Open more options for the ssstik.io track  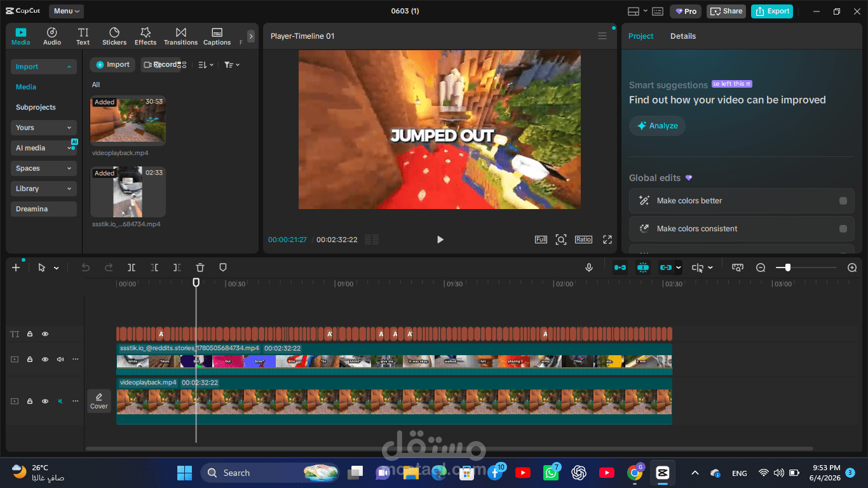pyautogui.click(x=76, y=359)
